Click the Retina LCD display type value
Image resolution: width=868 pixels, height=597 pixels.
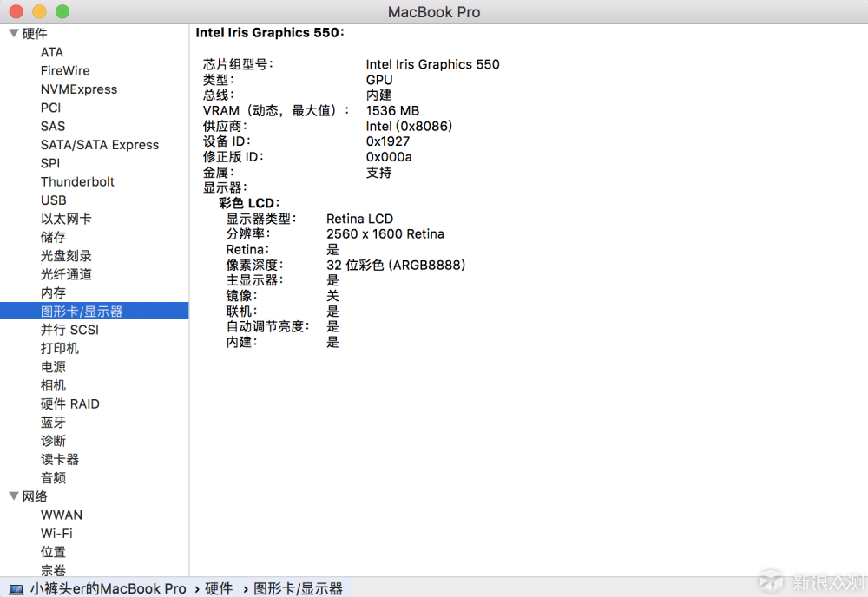[x=360, y=219]
